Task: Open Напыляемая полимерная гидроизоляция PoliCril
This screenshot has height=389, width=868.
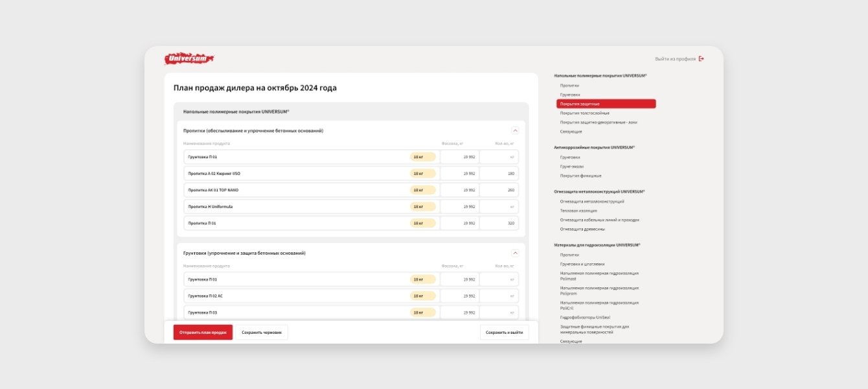Action: point(599,305)
